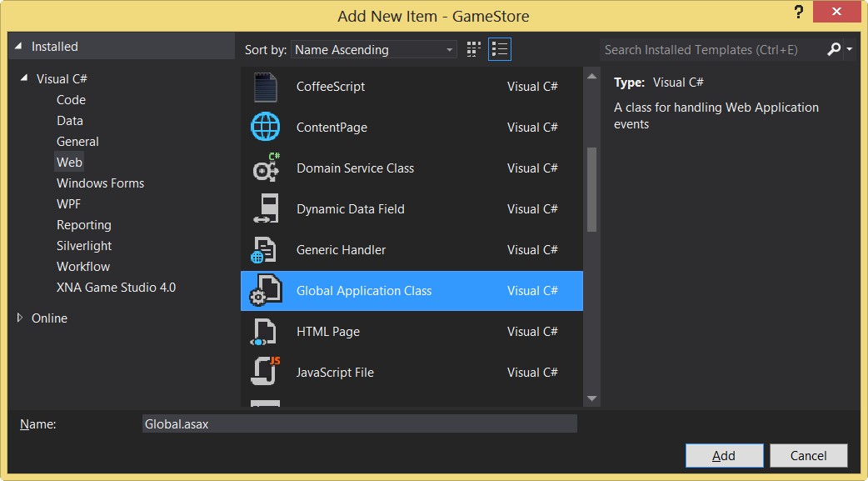
Task: Click the search magnifier icon
Action: (x=833, y=50)
